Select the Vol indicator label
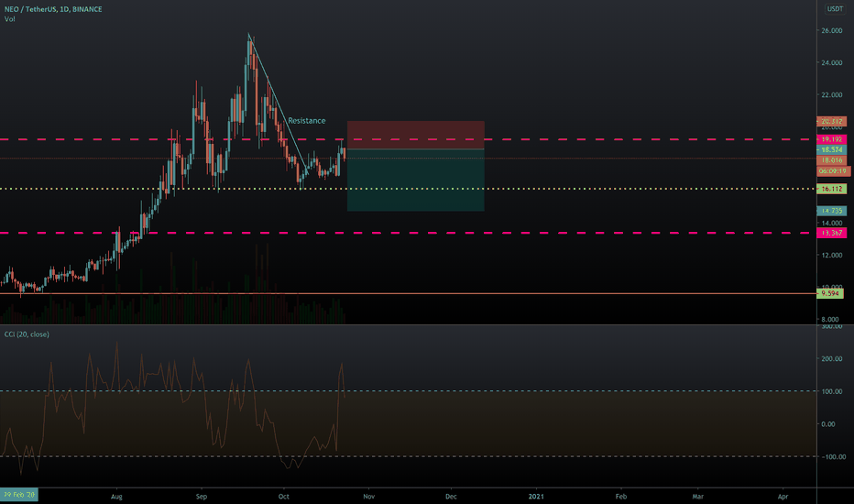The height and width of the screenshot is (504, 854). pyautogui.click(x=10, y=19)
